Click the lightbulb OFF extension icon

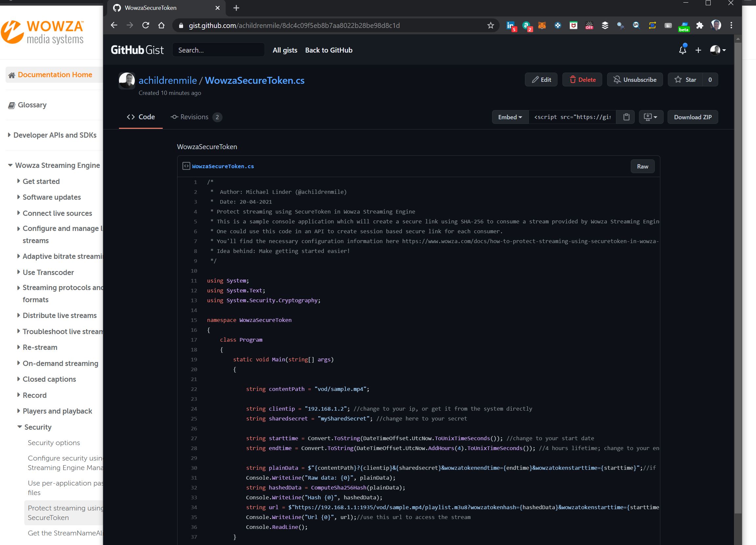589,25
